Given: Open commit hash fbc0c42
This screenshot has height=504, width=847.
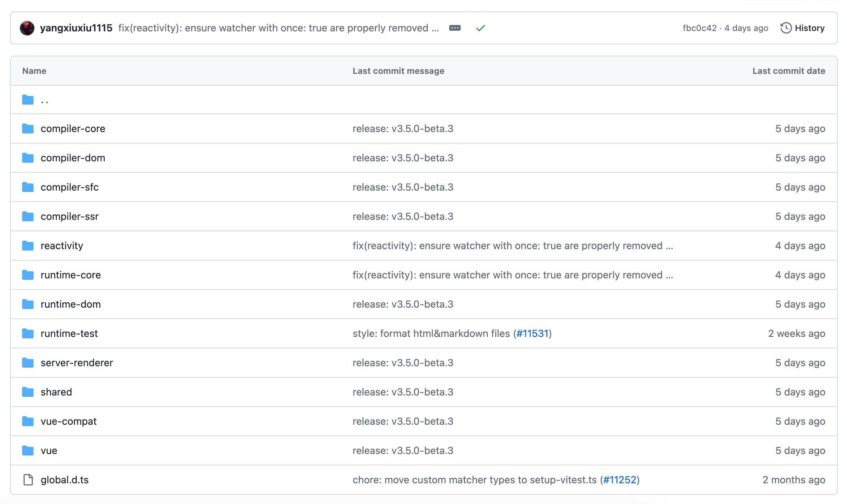Looking at the screenshot, I should tap(699, 28).
